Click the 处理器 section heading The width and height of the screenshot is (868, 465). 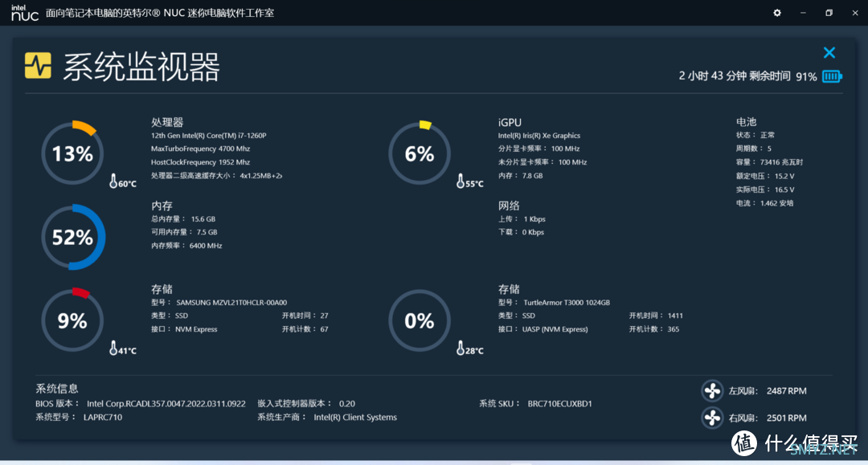pyautogui.click(x=167, y=122)
